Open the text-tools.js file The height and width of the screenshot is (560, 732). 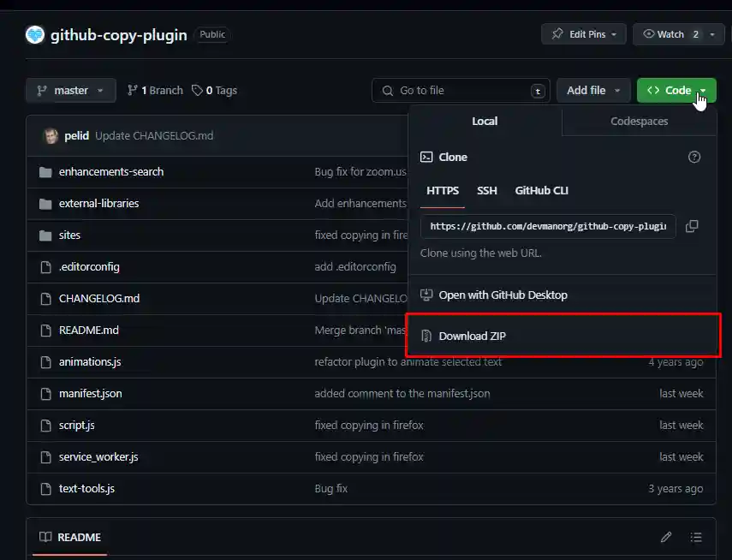86,489
